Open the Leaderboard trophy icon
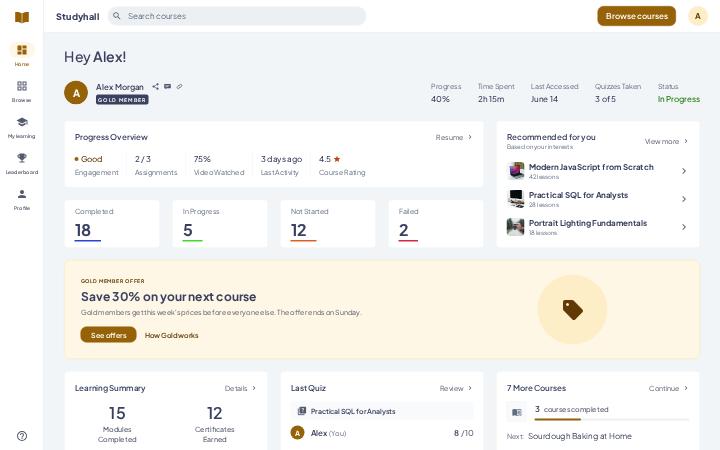720x450 pixels. tap(22, 158)
